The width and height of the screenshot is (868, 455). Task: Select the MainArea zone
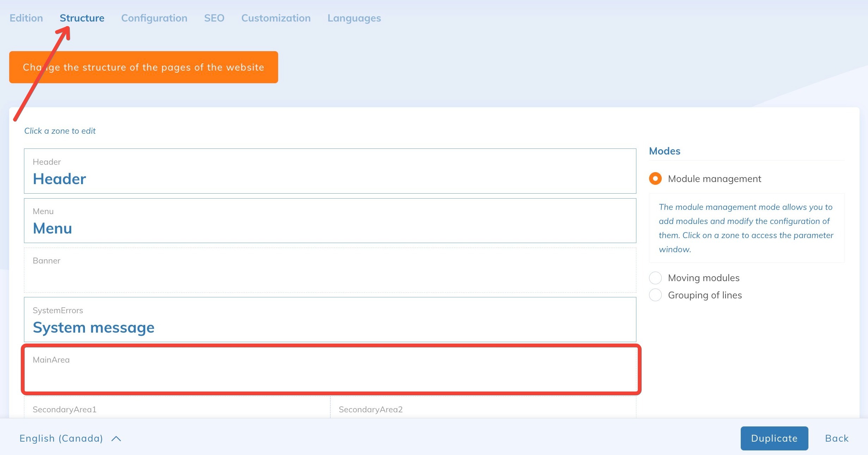(x=330, y=369)
